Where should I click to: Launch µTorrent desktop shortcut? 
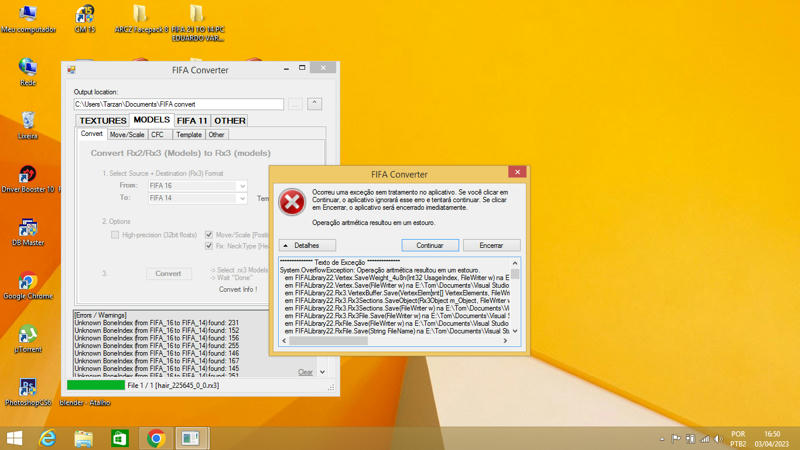point(28,339)
